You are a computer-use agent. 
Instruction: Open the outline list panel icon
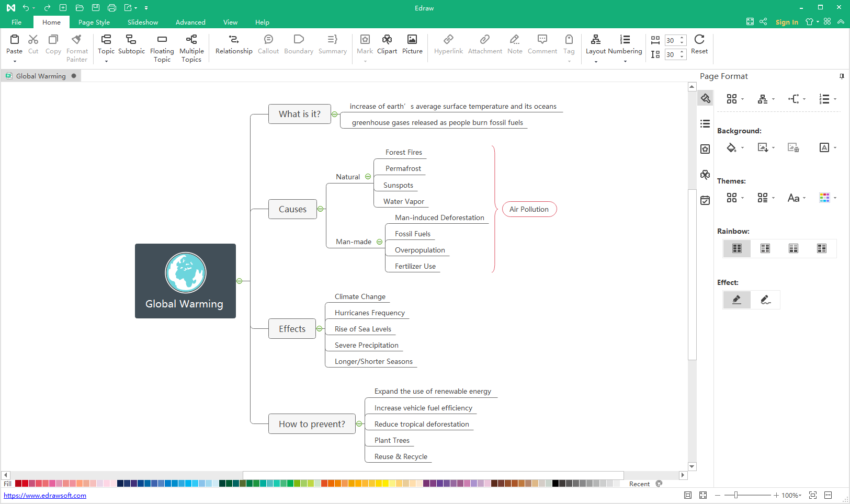705,124
